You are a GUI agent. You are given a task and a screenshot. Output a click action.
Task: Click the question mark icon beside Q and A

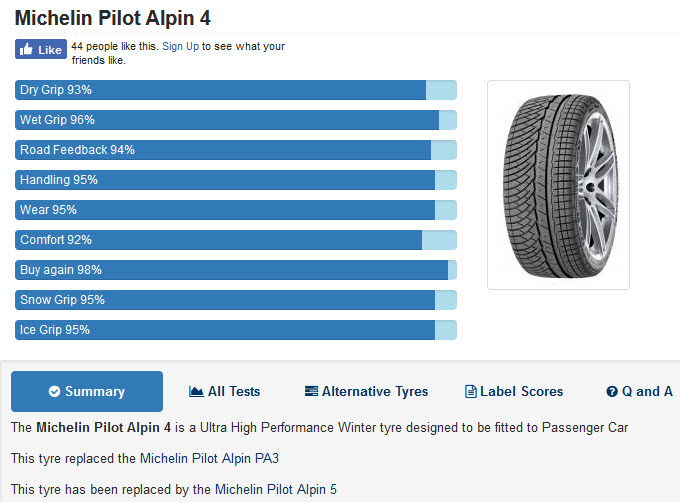coord(611,391)
